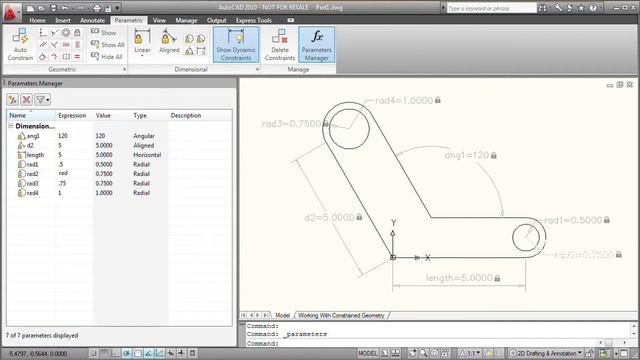
Task: Switch to the Insert ribbon tab
Action: [62, 20]
